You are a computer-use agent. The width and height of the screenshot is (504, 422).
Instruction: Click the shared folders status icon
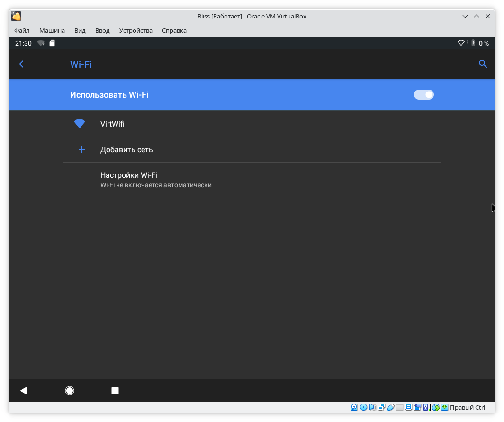click(x=400, y=407)
